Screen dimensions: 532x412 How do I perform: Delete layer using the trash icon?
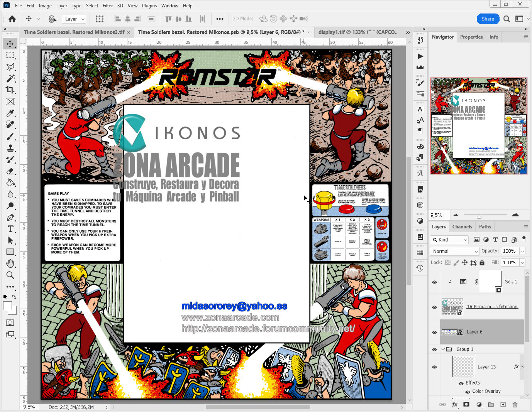coord(515,405)
